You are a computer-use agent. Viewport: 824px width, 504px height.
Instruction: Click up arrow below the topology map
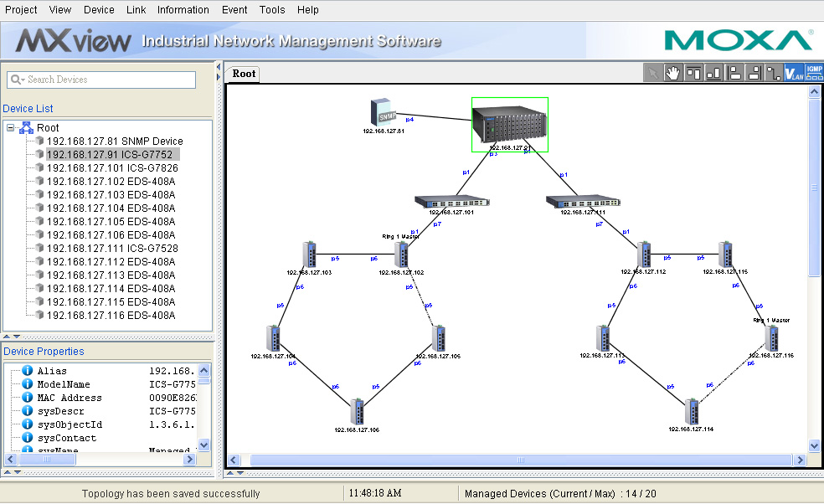229,473
